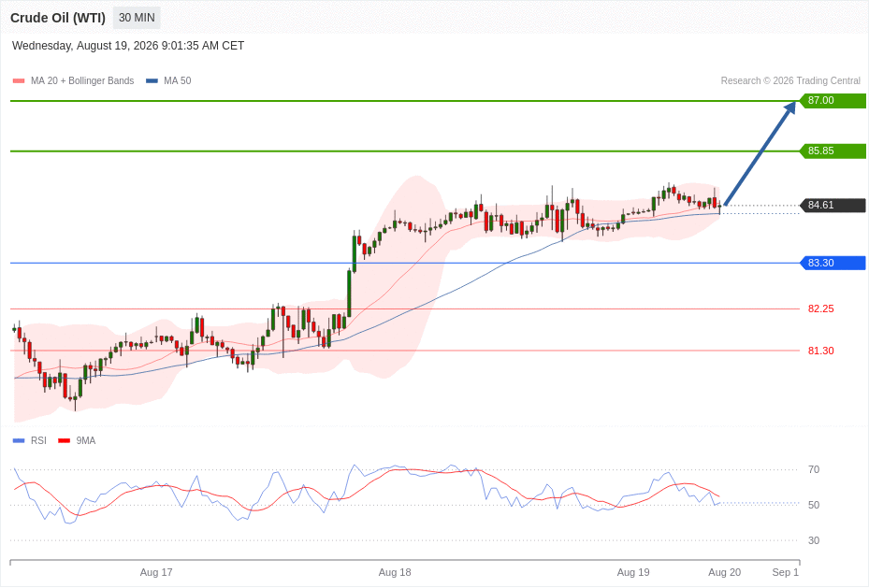Toggle the MA 50 legend entry

(168, 80)
